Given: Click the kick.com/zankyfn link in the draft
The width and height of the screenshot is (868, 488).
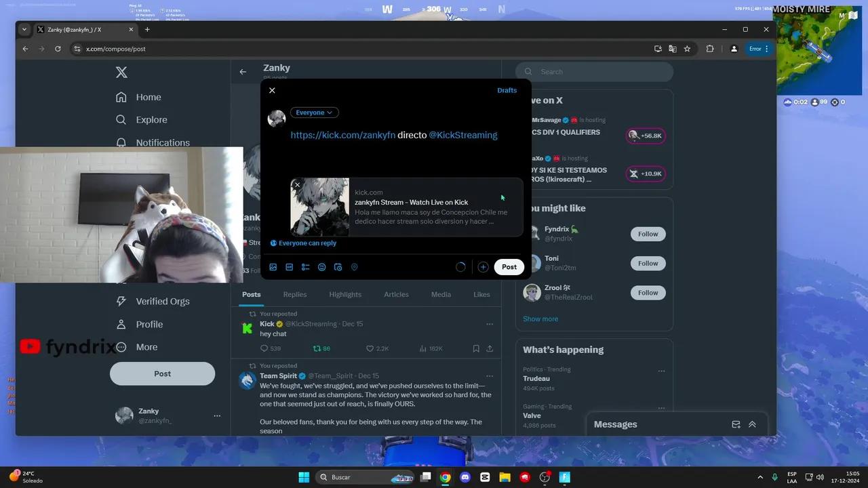Looking at the screenshot, I should click(342, 135).
